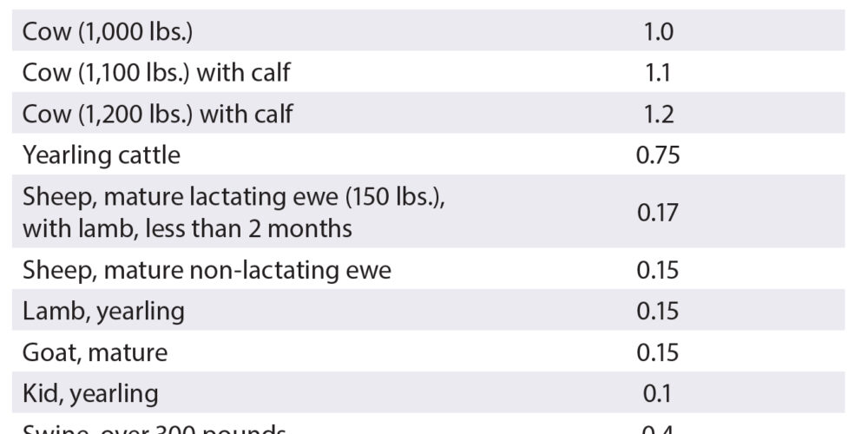Click the "Kid, yearling" row label
Screen dimensions: 868x434
click(x=90, y=393)
